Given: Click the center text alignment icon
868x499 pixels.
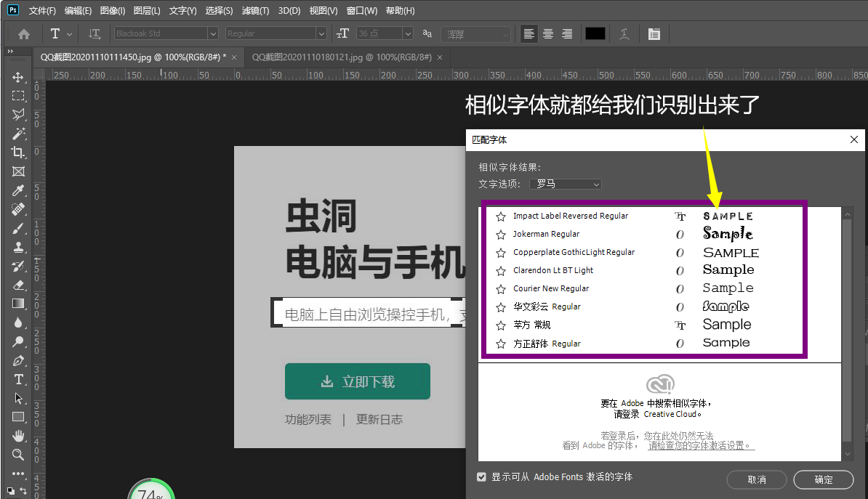Looking at the screenshot, I should (548, 34).
